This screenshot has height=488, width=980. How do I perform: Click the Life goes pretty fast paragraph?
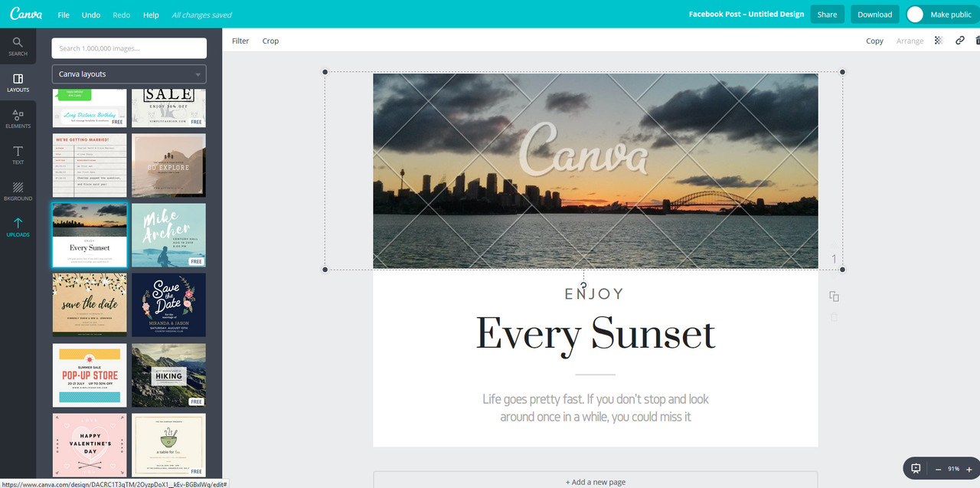click(x=596, y=408)
